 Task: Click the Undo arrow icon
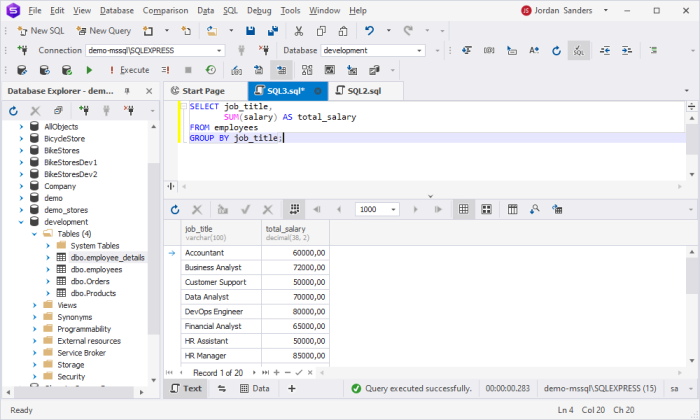click(x=371, y=30)
